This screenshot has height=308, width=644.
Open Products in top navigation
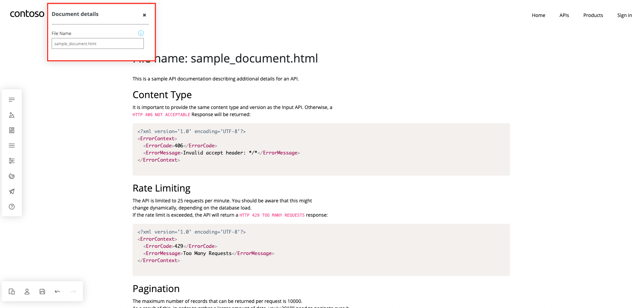[x=593, y=15]
